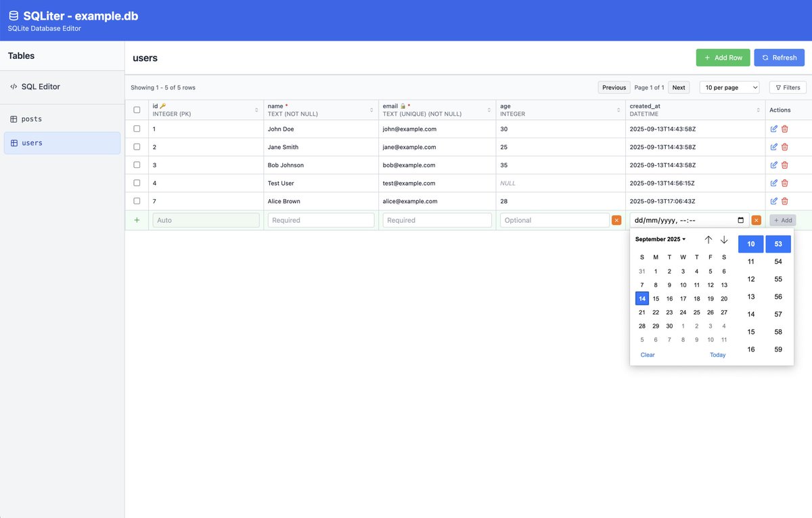Edit the Bob Johnson row
This screenshot has height=518, width=812.
tap(774, 165)
